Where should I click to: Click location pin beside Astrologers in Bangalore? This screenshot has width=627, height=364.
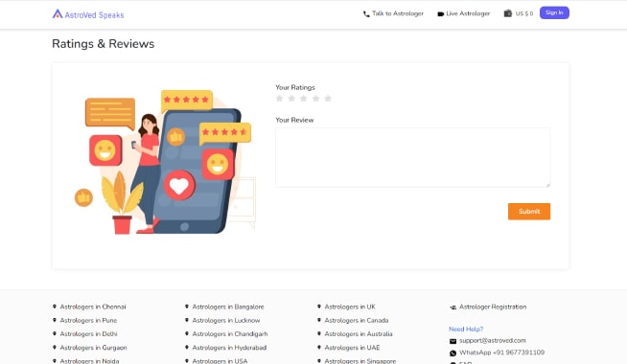pyautogui.click(x=187, y=307)
